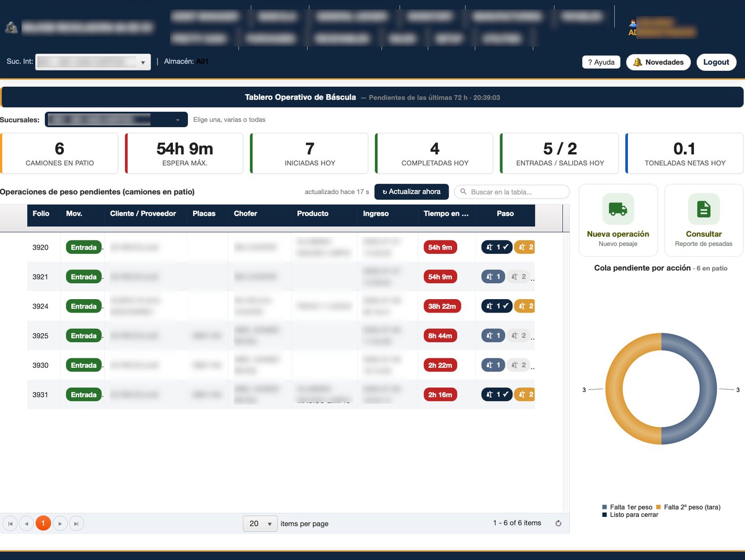Screen dimensions: 745x560
Task: Open Consultar reporte de pesadas document icon
Action: pyautogui.click(x=703, y=209)
